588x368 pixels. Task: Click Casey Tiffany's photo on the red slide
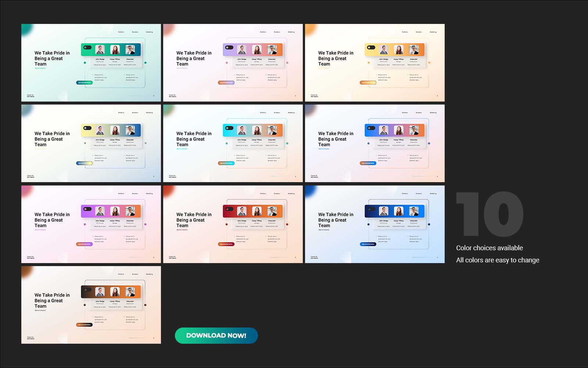257,211
